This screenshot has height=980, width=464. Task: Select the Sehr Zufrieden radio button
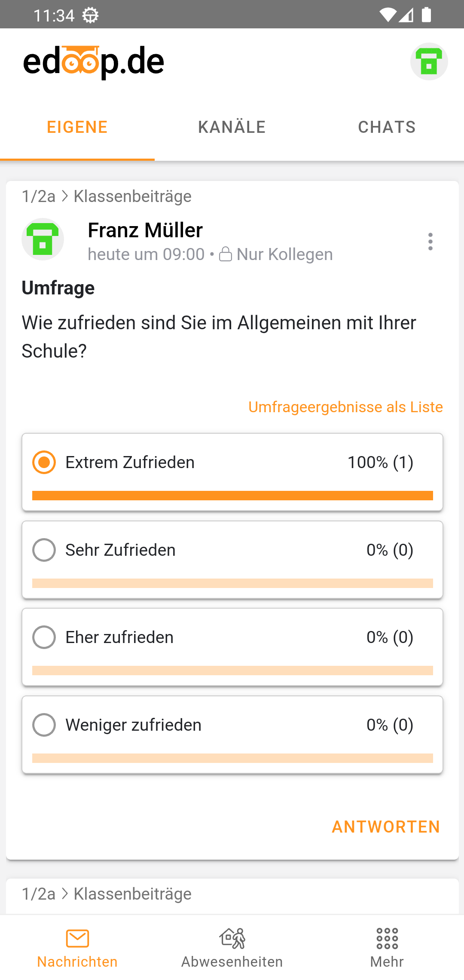click(x=44, y=550)
